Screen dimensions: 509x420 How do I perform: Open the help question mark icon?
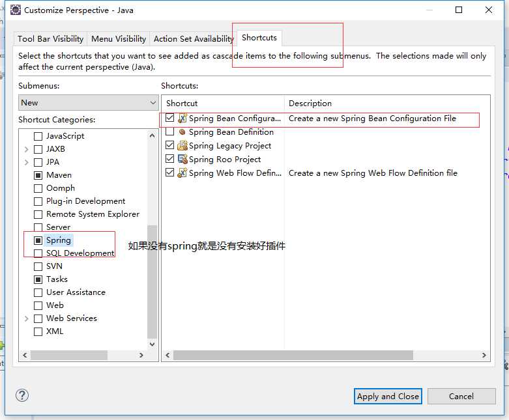tap(22, 395)
